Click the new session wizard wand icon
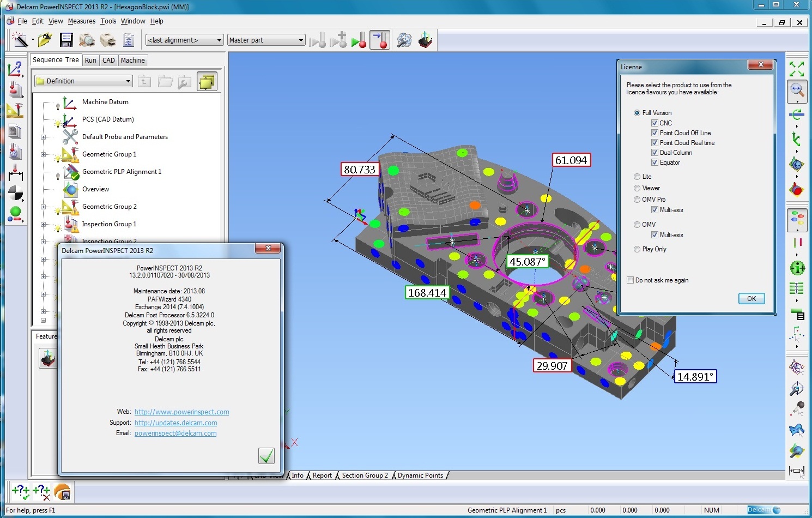Image resolution: width=812 pixels, height=518 pixels. click(x=19, y=40)
